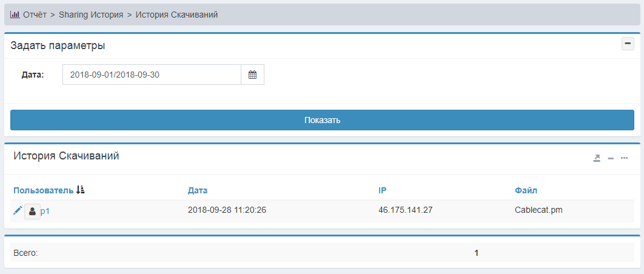Go to Отчёт in the breadcrumb

tap(35, 14)
